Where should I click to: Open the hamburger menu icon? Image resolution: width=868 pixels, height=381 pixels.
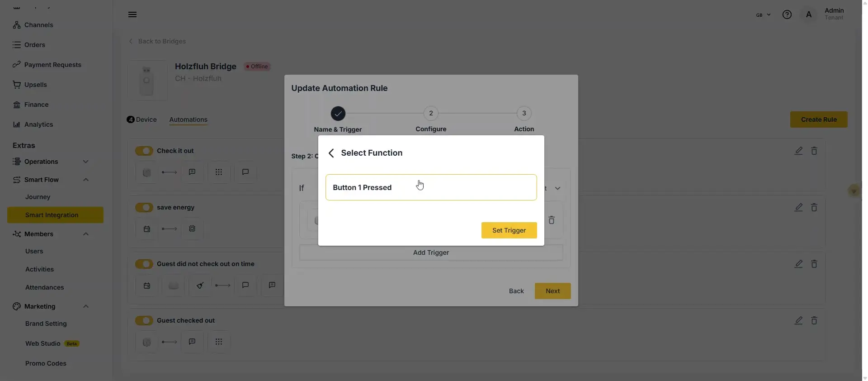(x=132, y=14)
